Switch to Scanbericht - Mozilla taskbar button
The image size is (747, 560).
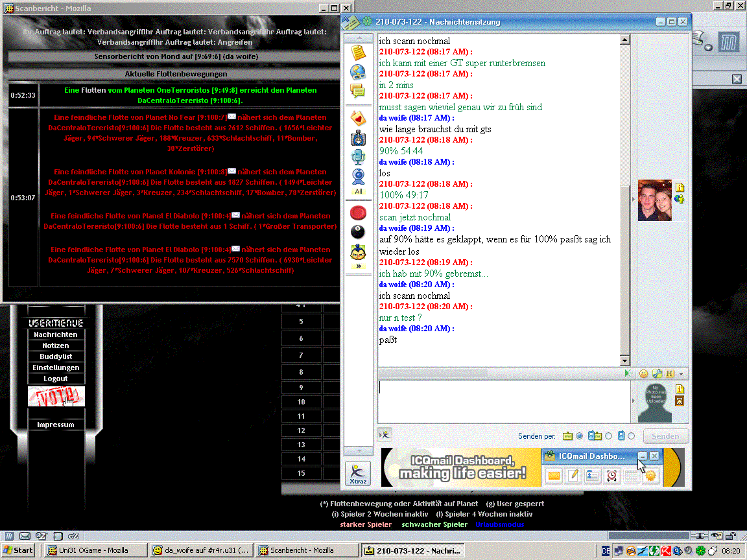307,550
